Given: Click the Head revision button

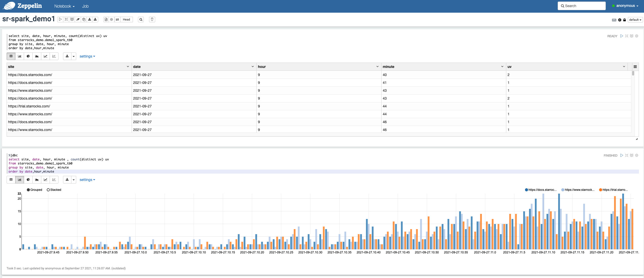Looking at the screenshot, I should [x=126, y=20].
